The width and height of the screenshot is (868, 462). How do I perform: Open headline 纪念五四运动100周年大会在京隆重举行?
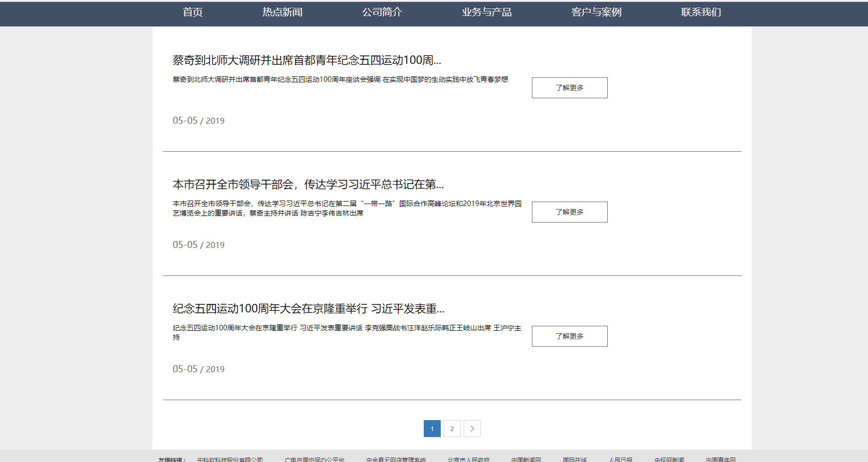pos(309,309)
